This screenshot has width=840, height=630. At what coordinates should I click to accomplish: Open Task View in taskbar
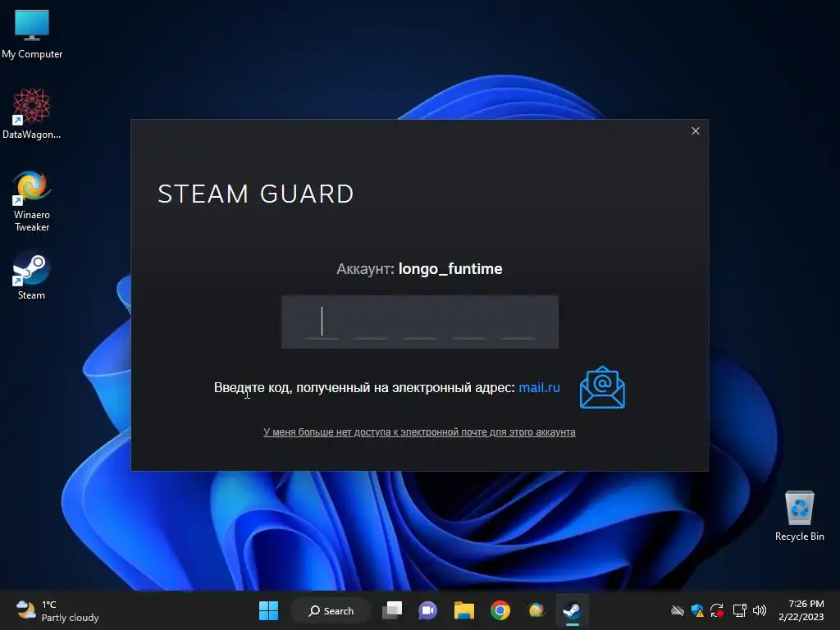pos(392,610)
